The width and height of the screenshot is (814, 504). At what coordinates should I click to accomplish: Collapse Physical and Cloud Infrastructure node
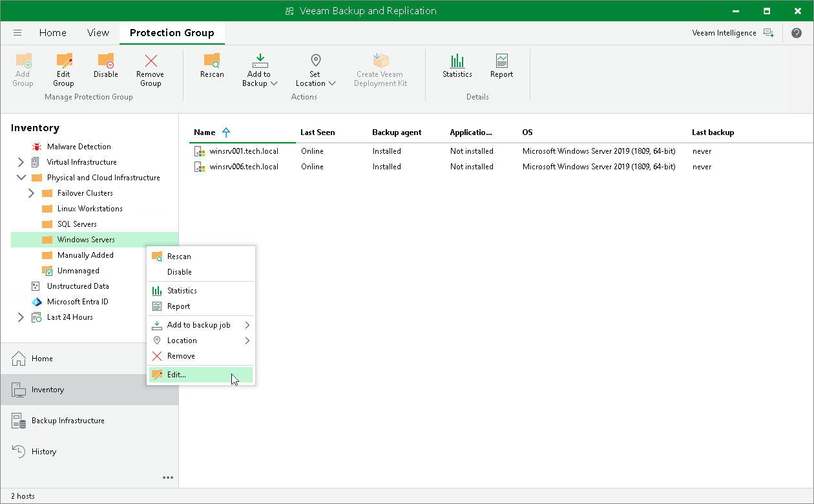(x=21, y=177)
